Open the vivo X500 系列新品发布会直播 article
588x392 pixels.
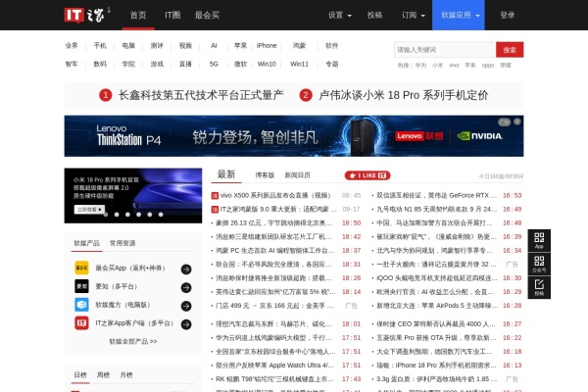pyautogui.click(x=276, y=195)
